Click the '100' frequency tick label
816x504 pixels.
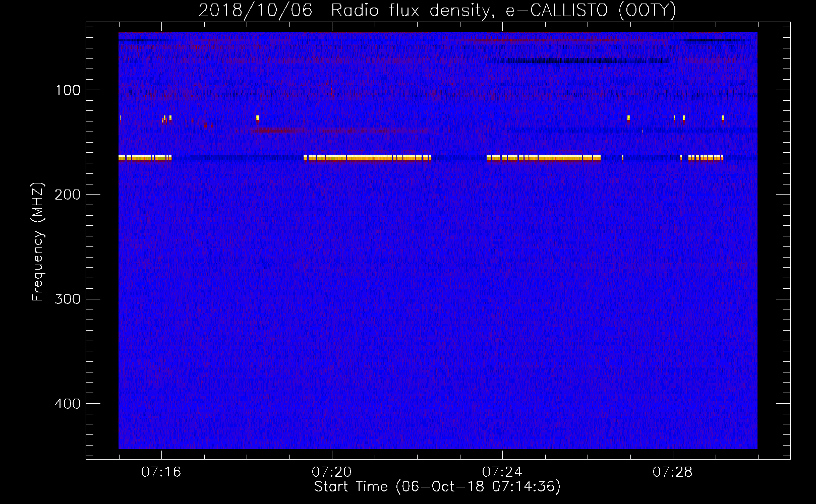tap(68, 90)
